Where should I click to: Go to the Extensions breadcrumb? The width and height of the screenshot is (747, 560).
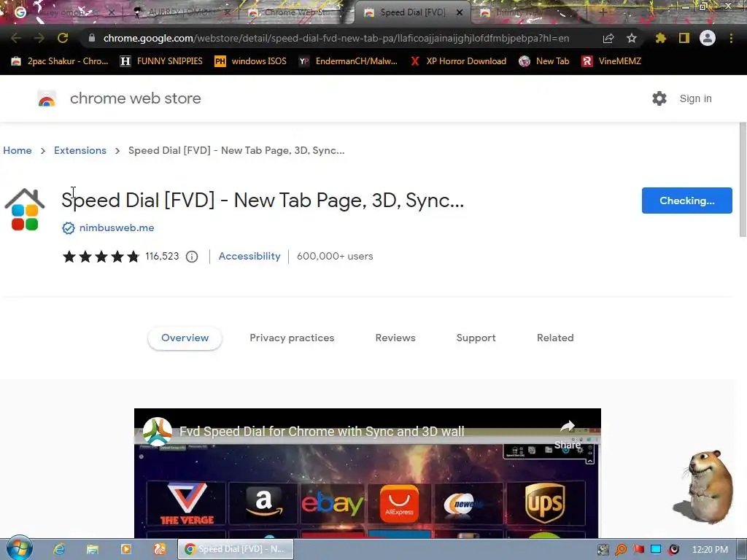(80, 150)
